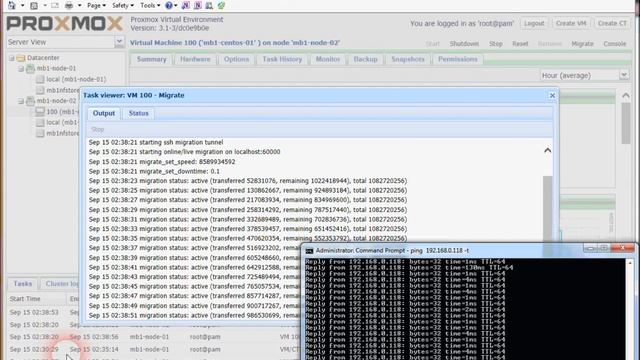640x360 pixels.
Task: Collapse the Datacenter tree node
Action: point(11,58)
